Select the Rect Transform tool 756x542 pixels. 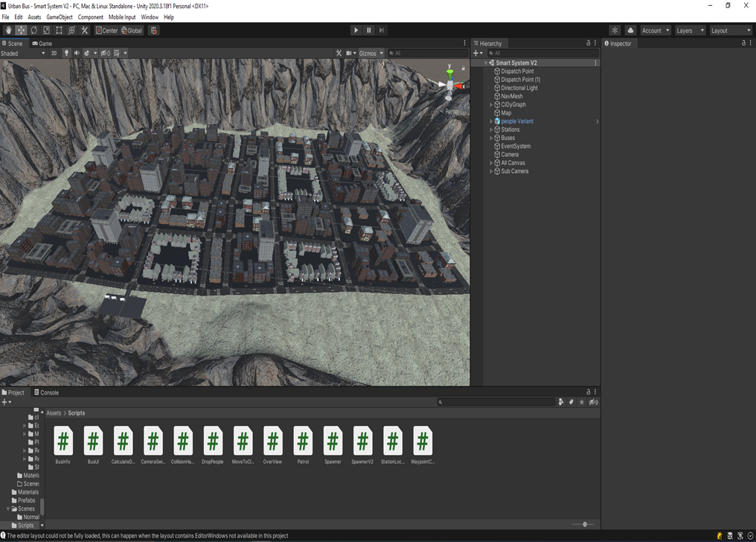(59, 31)
